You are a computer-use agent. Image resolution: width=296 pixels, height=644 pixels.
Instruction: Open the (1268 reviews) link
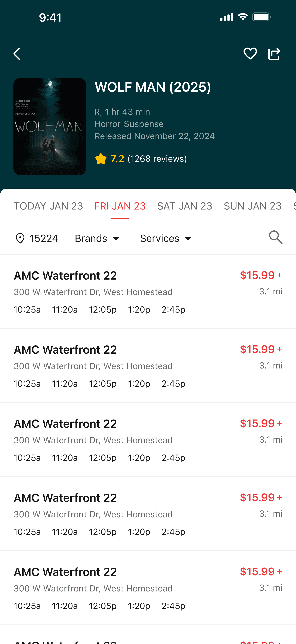157,159
